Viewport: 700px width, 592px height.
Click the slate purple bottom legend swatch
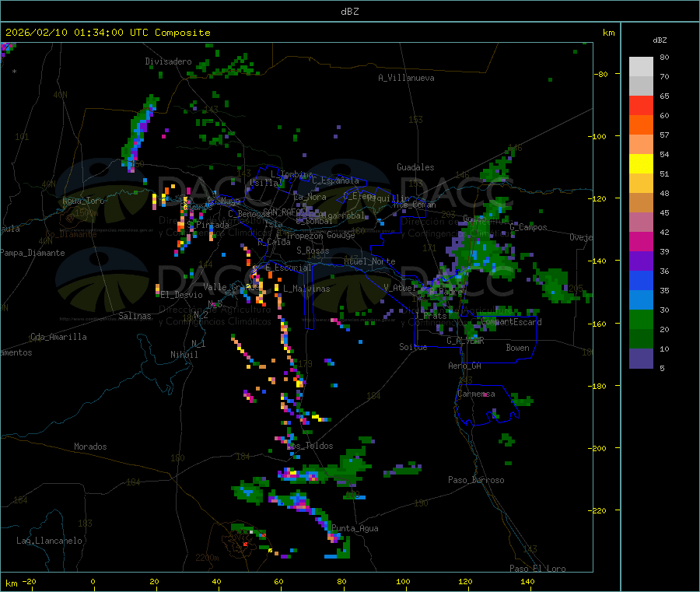[x=641, y=359]
